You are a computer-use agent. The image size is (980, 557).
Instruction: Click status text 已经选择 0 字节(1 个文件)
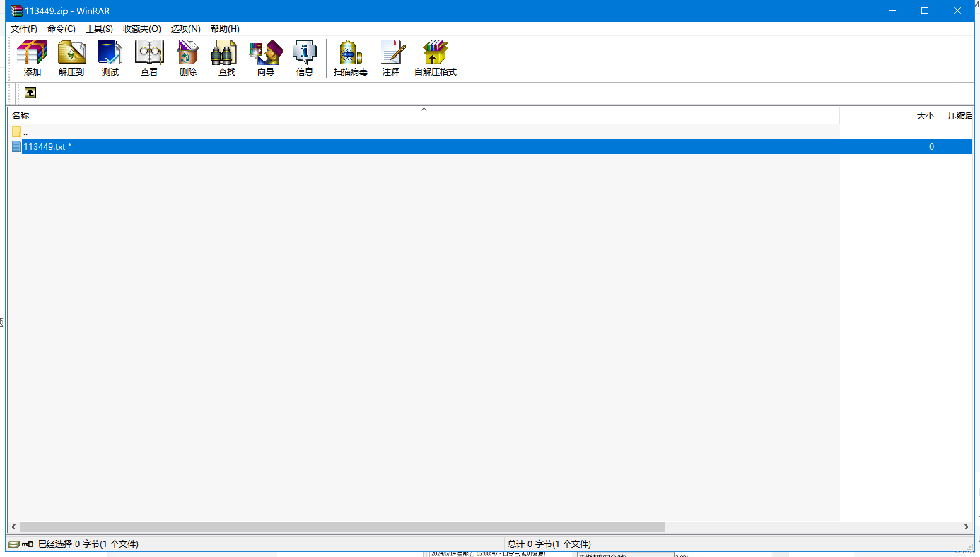pos(88,544)
